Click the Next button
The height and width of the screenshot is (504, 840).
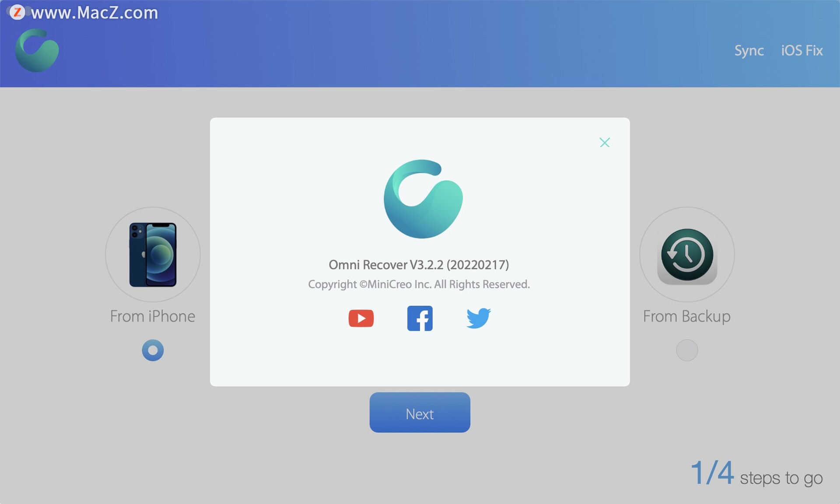(420, 413)
